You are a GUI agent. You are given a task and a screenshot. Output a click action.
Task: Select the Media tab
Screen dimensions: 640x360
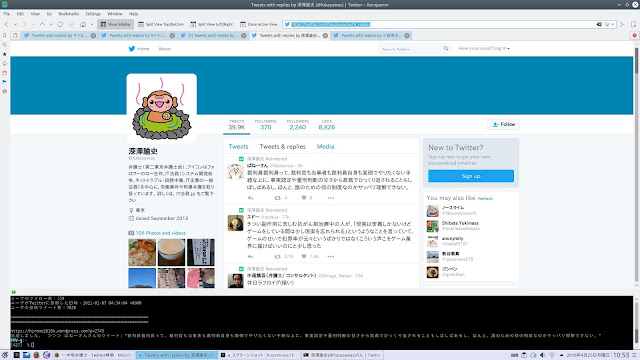[325, 147]
